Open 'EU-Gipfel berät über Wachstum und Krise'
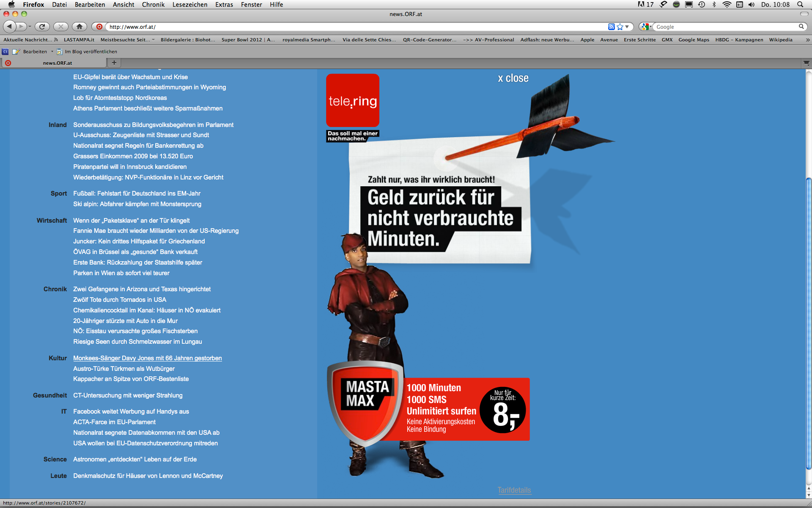The image size is (812, 508). [131, 77]
